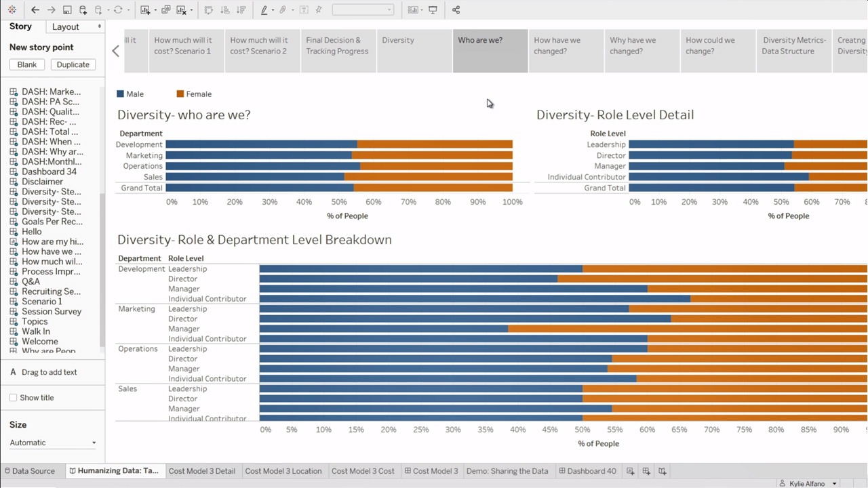Click the fix axes pin icon

point(319,10)
